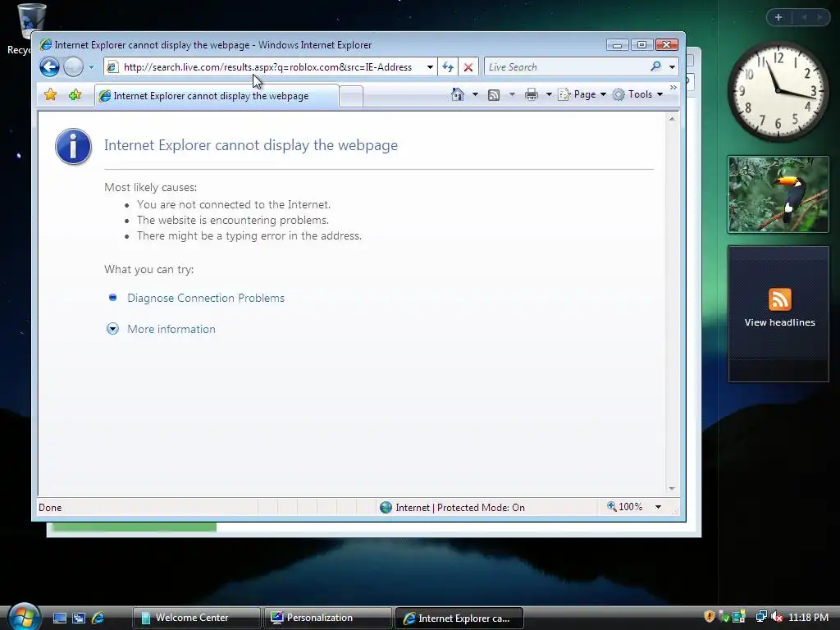Click Switch between windows quick launch icon
The height and width of the screenshot is (630, 840).
79,618
